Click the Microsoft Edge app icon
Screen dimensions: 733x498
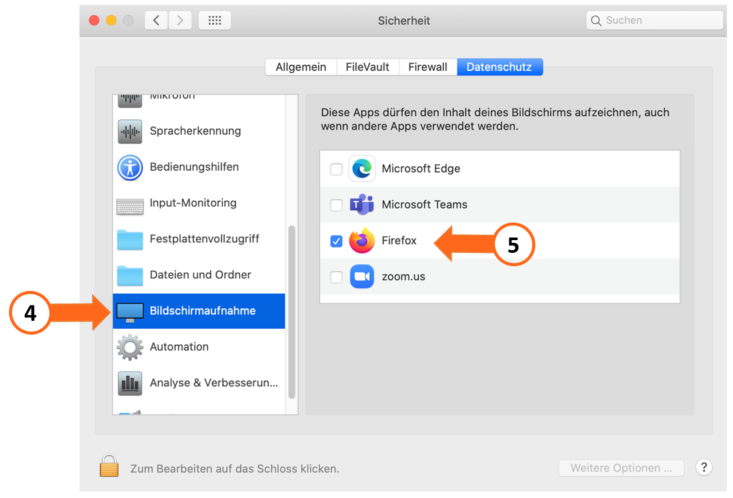[x=362, y=168]
